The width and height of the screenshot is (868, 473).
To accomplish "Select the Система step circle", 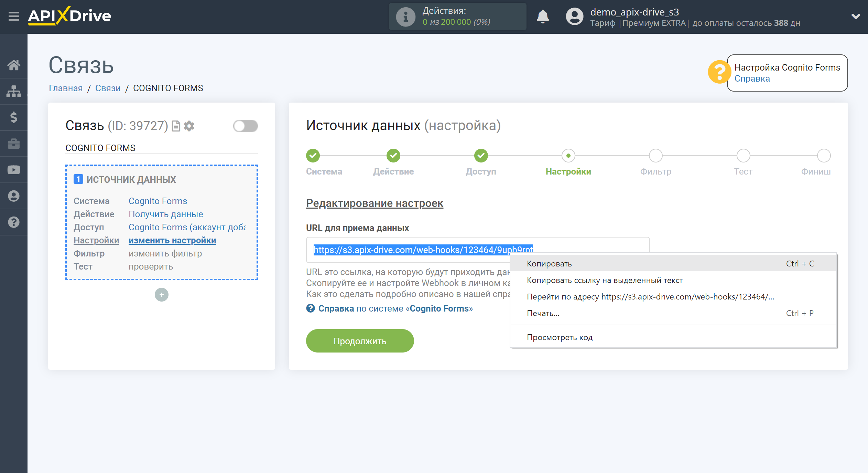I will click(313, 156).
